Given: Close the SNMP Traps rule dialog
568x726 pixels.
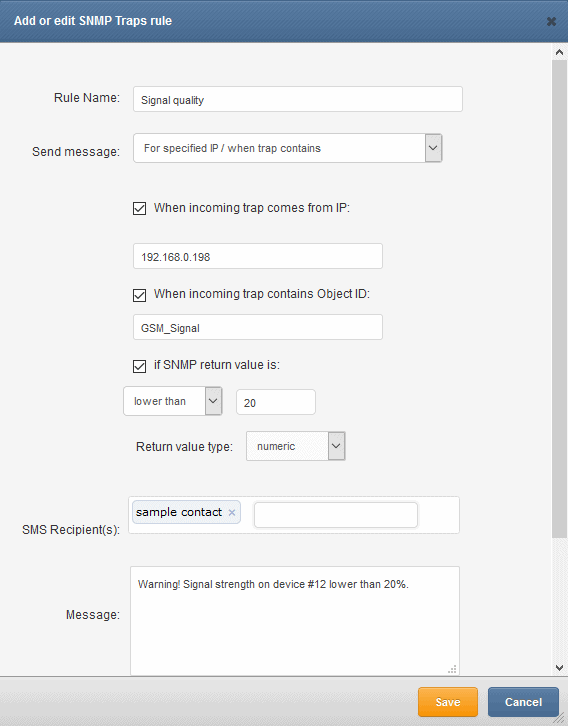Looking at the screenshot, I should coord(551,21).
